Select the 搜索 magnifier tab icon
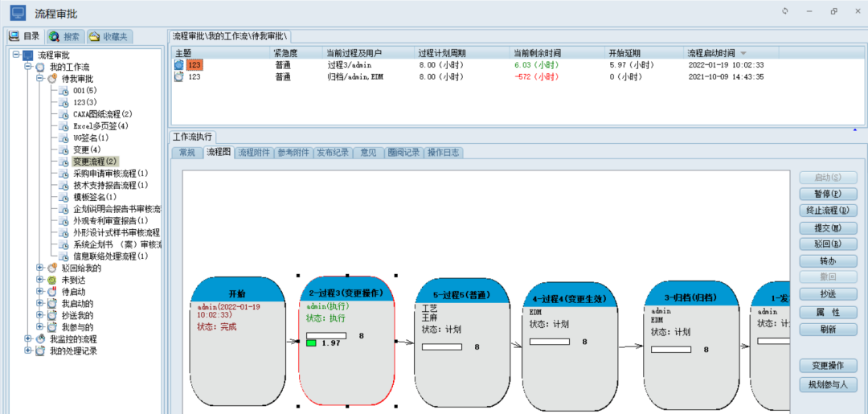Screen dimensions: 868x414 pos(54,36)
